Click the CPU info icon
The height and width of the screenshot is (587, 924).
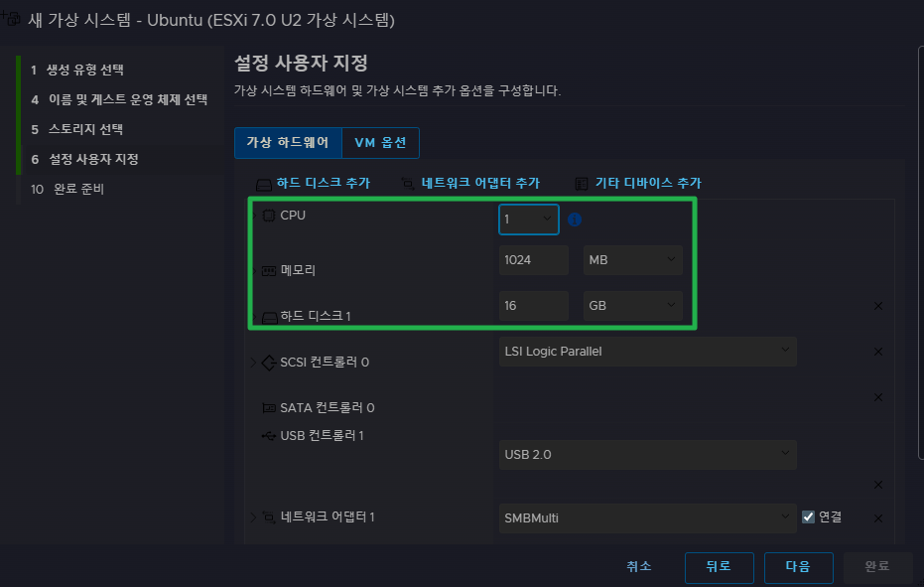(575, 220)
